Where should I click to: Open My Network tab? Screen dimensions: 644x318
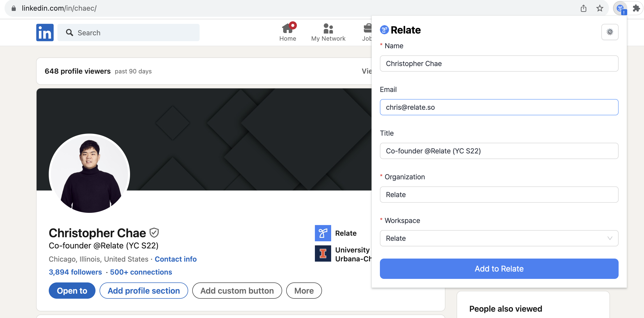[x=328, y=32]
